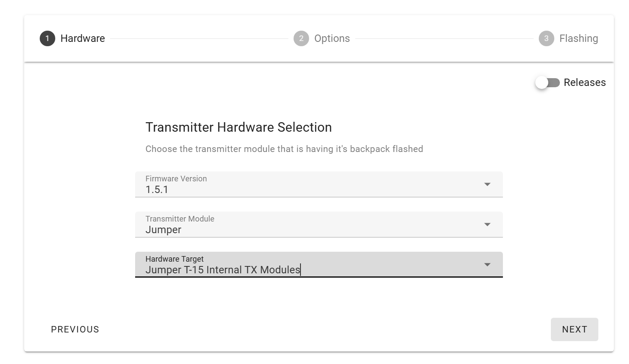629x364 pixels.
Task: Click the NEXT button
Action: pyautogui.click(x=574, y=329)
